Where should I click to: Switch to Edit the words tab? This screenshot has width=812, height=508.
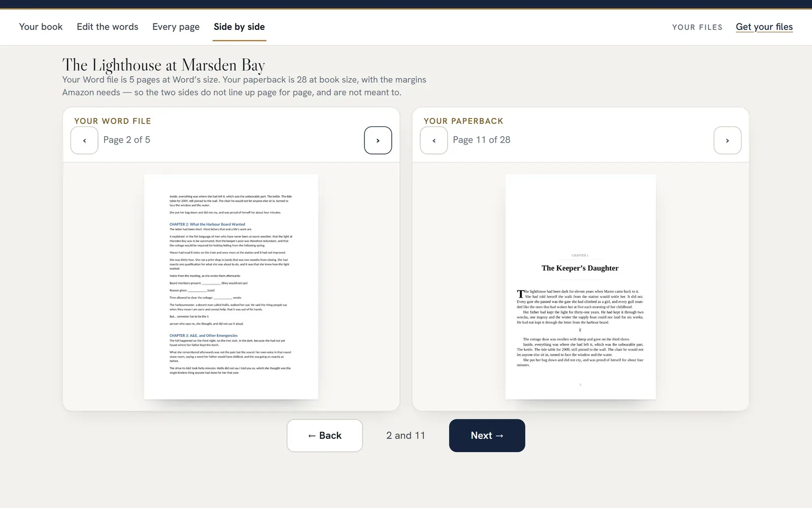click(x=108, y=27)
